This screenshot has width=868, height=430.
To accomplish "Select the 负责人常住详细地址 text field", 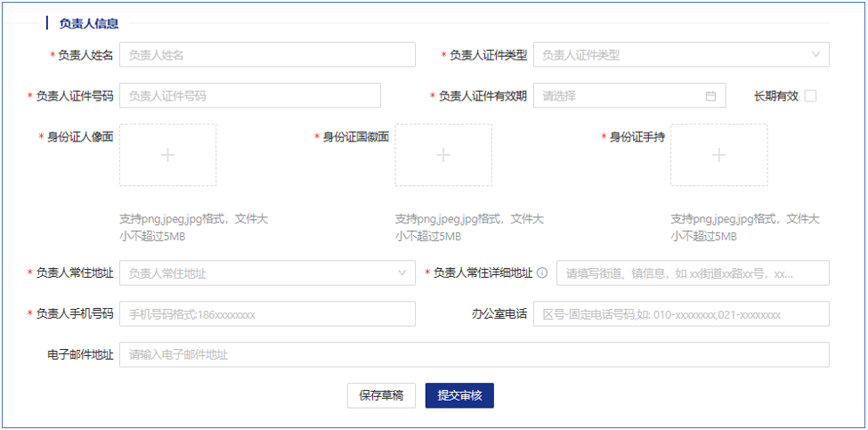I will coord(693,273).
